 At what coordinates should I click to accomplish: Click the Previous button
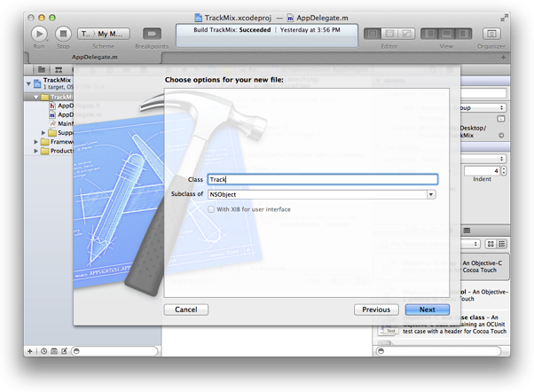[376, 310]
